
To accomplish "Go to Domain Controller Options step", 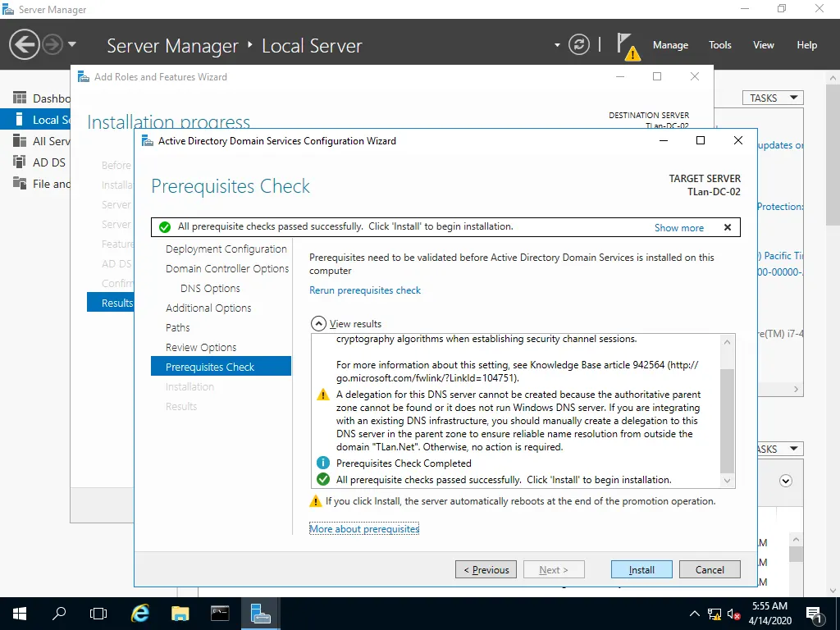I will pyautogui.click(x=227, y=269).
